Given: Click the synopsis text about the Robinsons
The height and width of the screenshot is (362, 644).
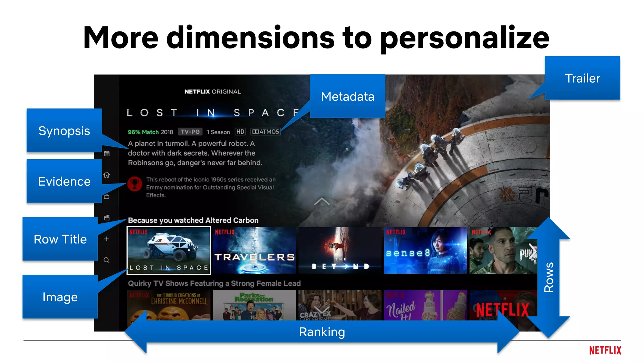Looking at the screenshot, I should coord(195,153).
